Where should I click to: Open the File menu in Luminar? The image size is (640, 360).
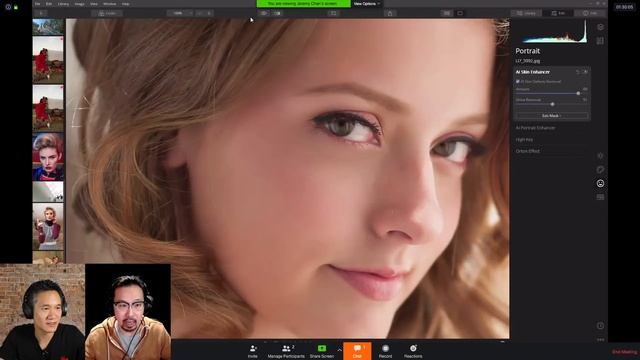38,4
